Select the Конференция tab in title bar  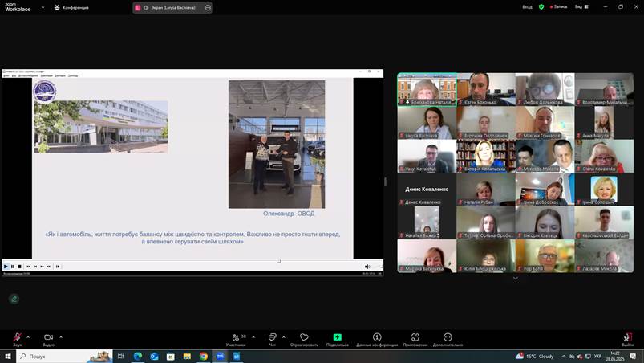pos(71,7)
